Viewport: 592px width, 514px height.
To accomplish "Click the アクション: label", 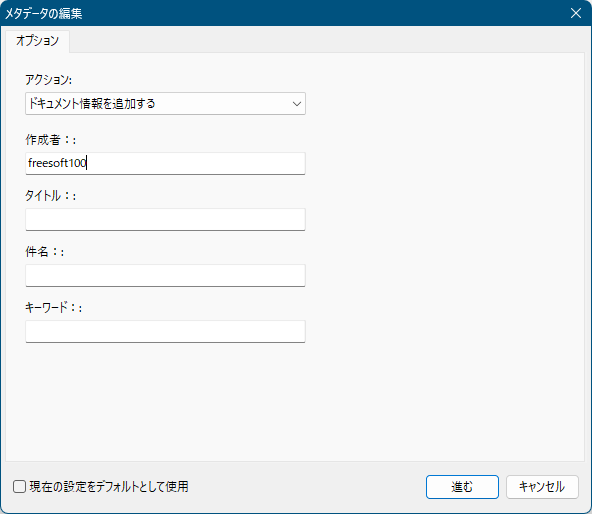I will [x=48, y=80].
